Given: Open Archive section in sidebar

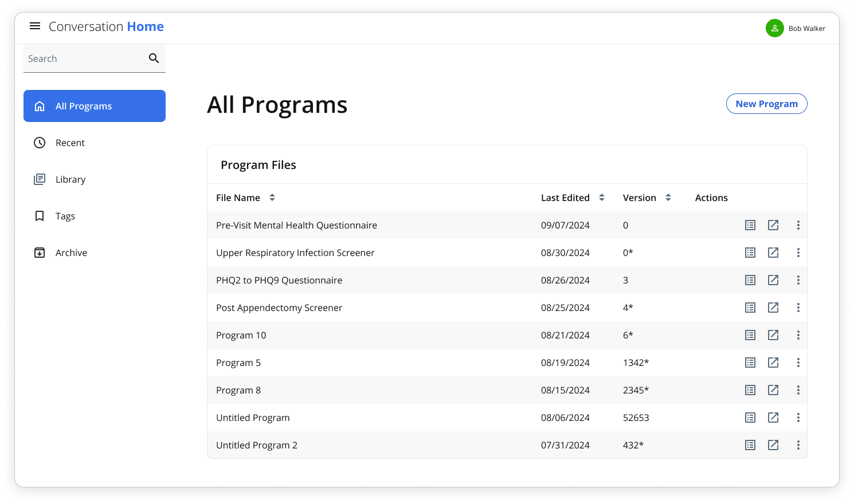Looking at the screenshot, I should (95, 253).
